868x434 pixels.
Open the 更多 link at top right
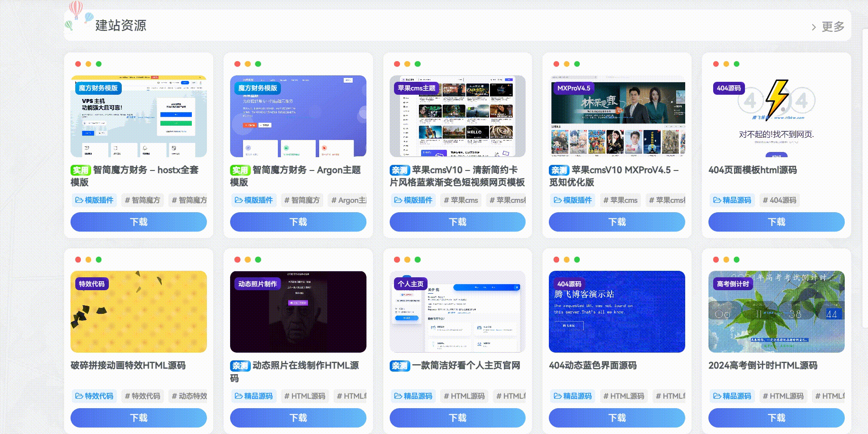click(x=832, y=26)
